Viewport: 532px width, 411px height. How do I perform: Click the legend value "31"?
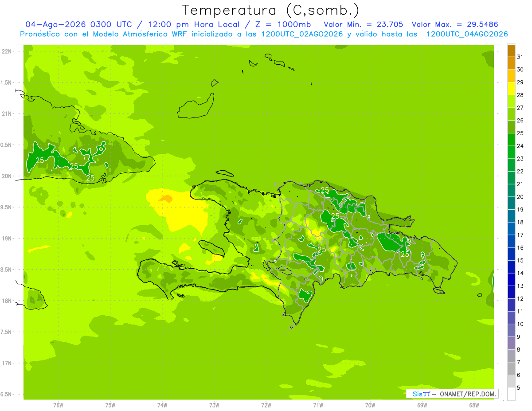520,57
